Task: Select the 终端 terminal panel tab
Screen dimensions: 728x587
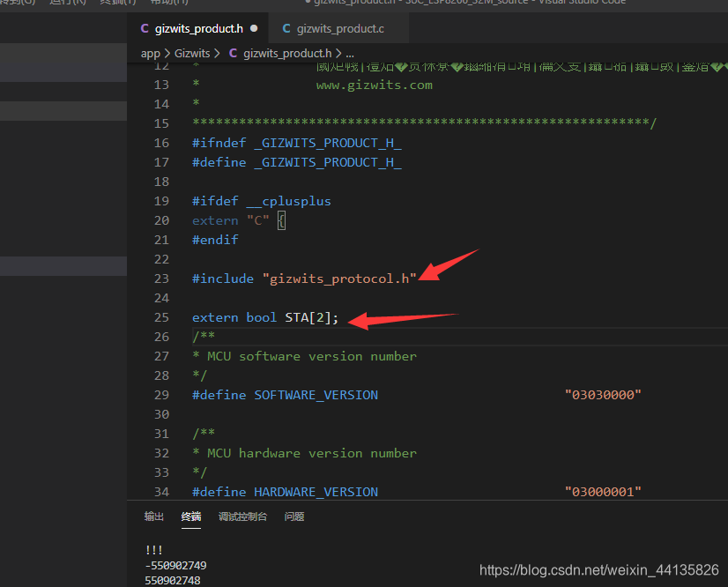Action: [x=191, y=516]
